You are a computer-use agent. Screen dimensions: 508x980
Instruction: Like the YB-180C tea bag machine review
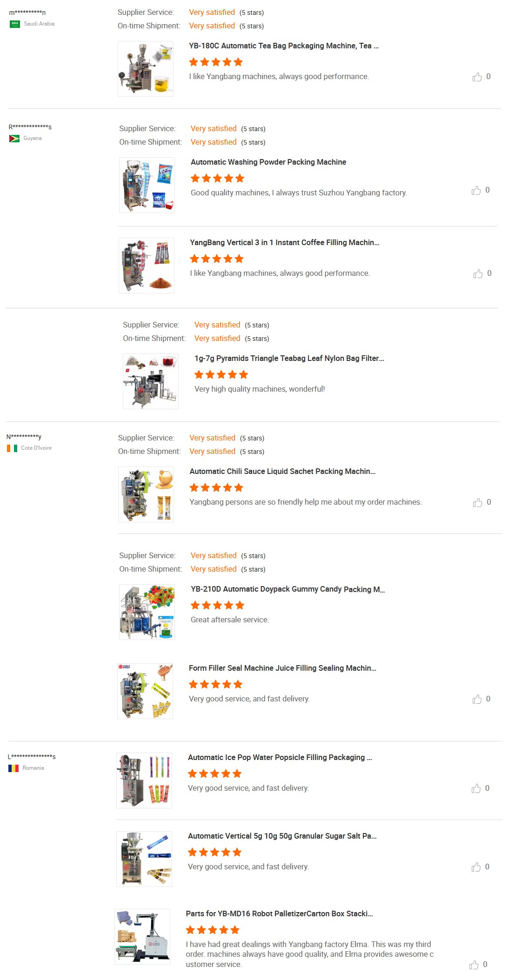tap(477, 77)
